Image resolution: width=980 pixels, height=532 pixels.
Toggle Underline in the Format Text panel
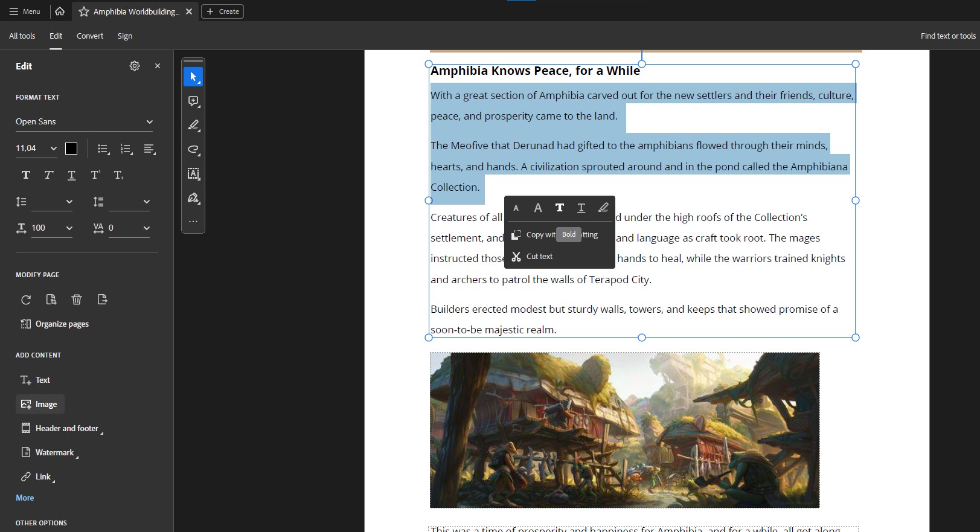click(x=72, y=175)
